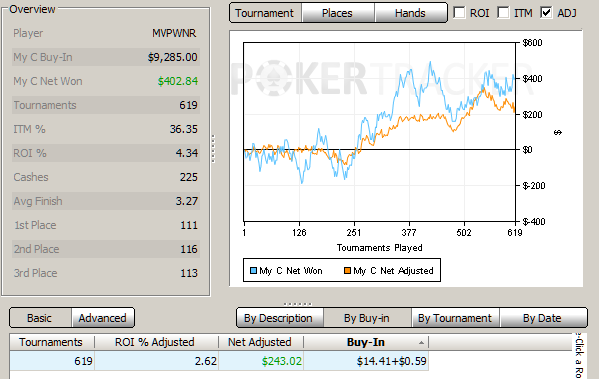Click the orange My C Net Adjusted legend swatch

tap(347, 270)
